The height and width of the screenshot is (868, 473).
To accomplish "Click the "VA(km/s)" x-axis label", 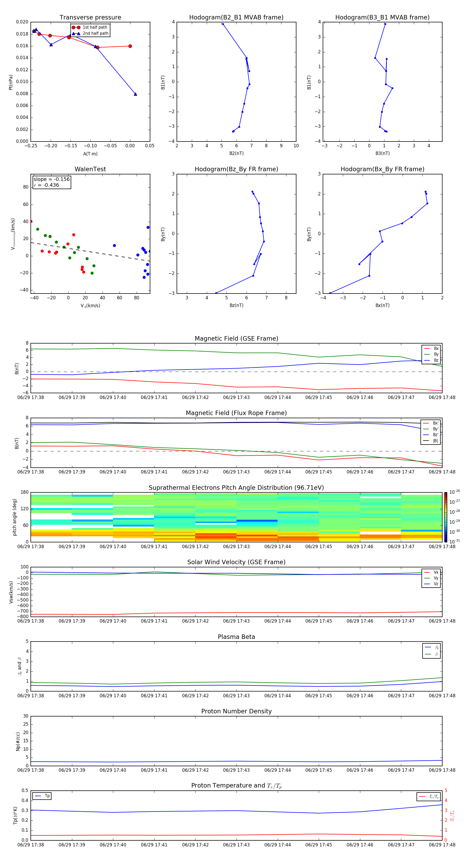I will pos(90,306).
